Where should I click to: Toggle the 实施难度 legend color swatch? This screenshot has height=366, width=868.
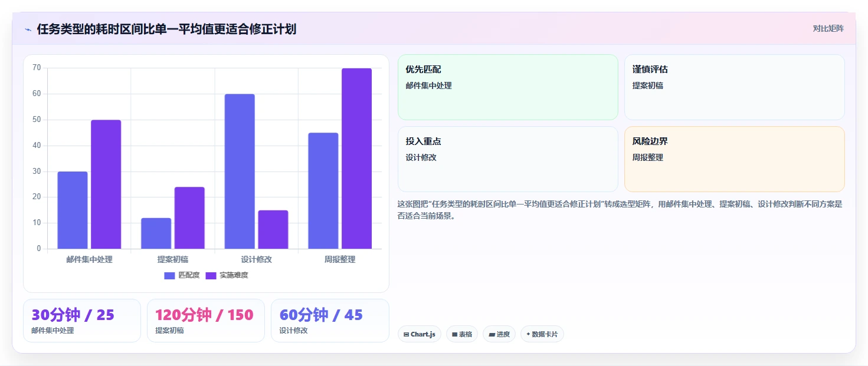pos(211,275)
